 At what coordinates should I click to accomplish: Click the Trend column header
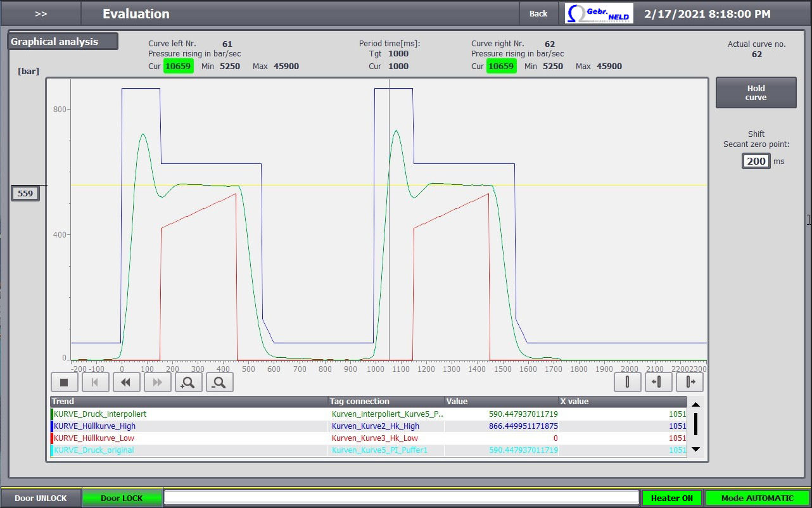pyautogui.click(x=189, y=402)
